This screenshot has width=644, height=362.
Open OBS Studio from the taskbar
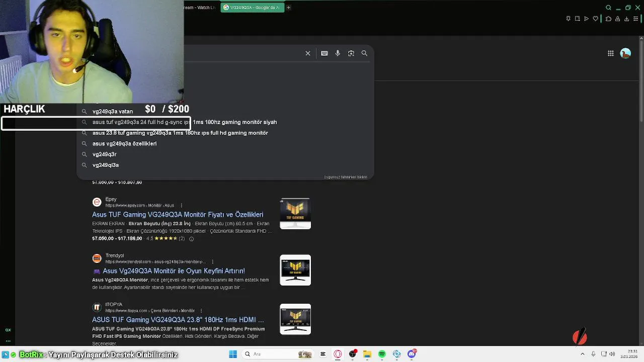pos(353,354)
